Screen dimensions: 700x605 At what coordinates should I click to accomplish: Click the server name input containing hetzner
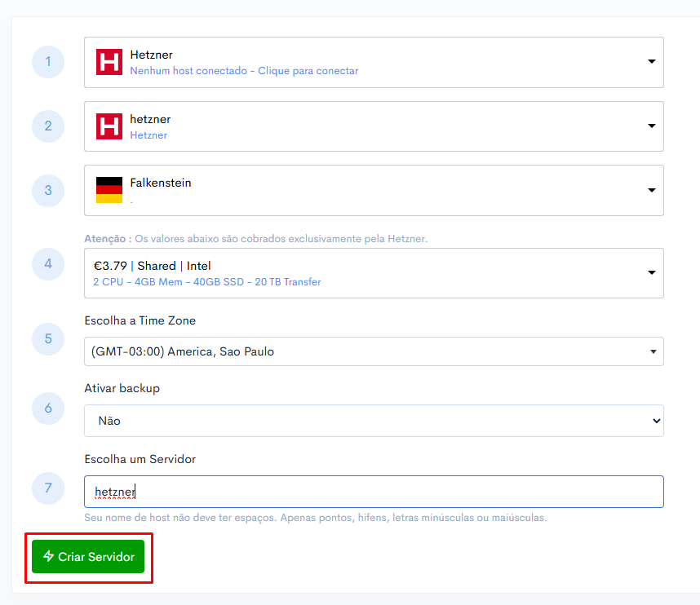[x=374, y=492]
